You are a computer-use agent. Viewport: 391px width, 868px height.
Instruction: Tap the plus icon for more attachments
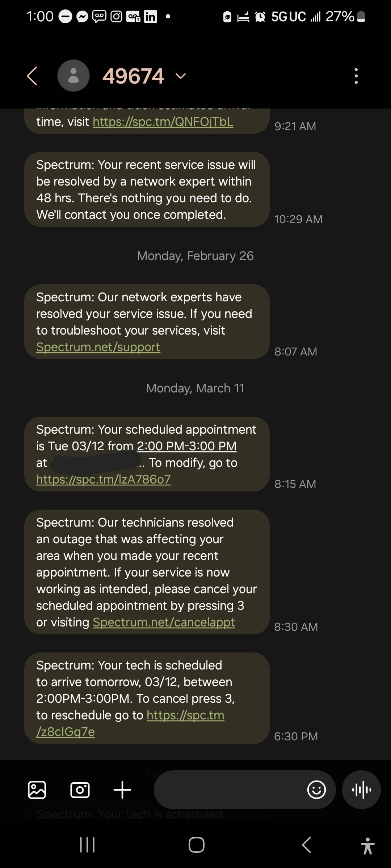click(x=122, y=790)
